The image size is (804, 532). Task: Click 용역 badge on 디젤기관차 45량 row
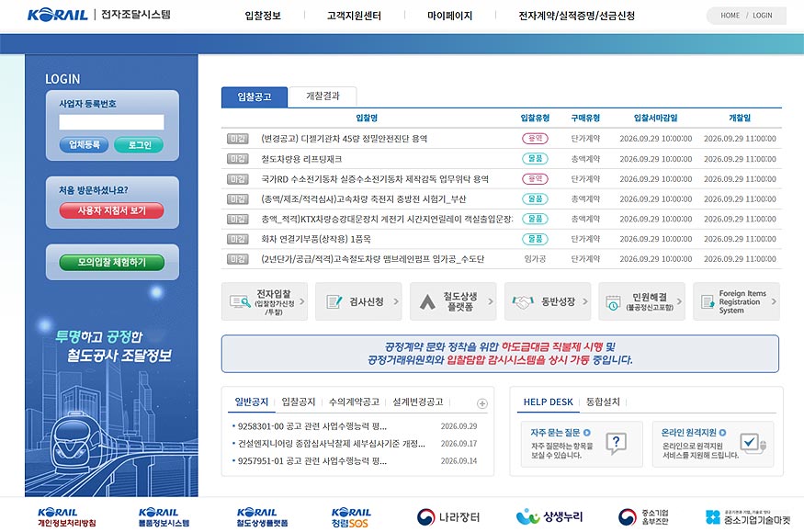535,139
